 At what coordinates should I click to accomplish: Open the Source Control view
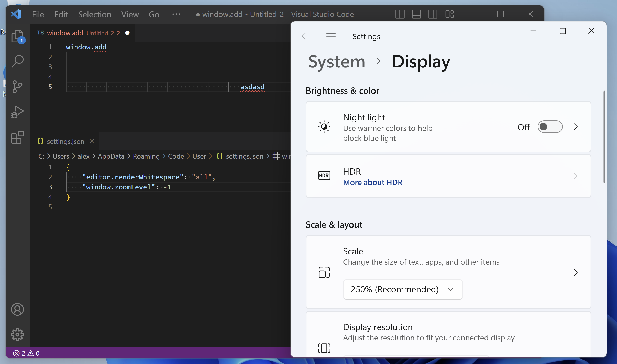[x=17, y=87]
